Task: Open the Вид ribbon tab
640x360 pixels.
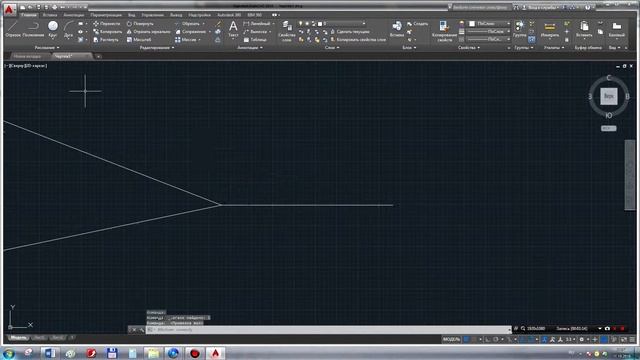Action: pos(131,15)
